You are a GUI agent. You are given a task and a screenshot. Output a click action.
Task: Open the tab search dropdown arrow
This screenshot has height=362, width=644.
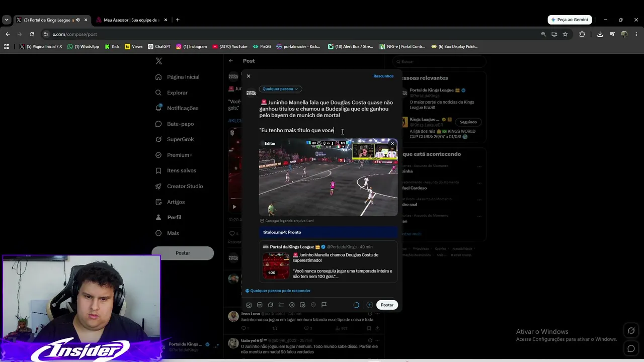7,20
